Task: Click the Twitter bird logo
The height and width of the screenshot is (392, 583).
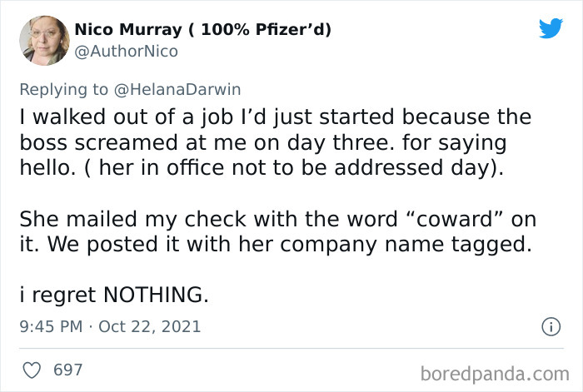Action: tap(551, 28)
